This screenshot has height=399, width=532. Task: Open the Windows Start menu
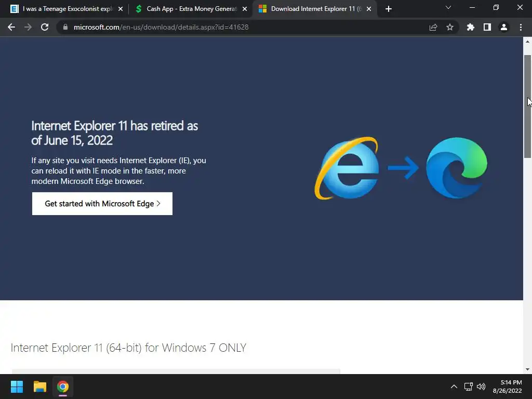[x=17, y=387]
